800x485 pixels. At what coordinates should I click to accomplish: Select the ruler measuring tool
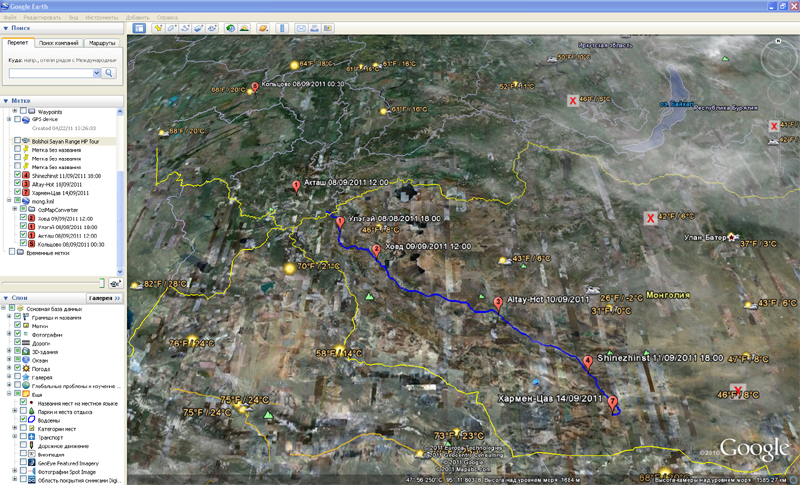(x=282, y=28)
